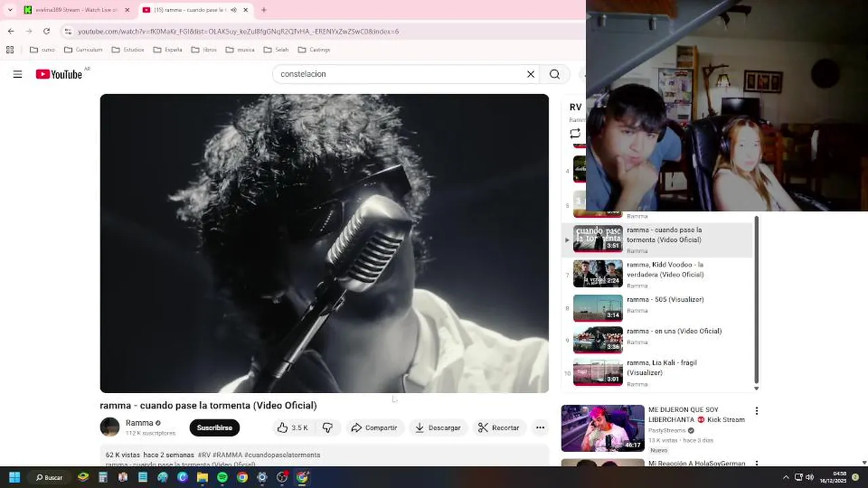The width and height of the screenshot is (868, 488).
Task: Close the YouTube ramma tab
Action: pyautogui.click(x=245, y=10)
